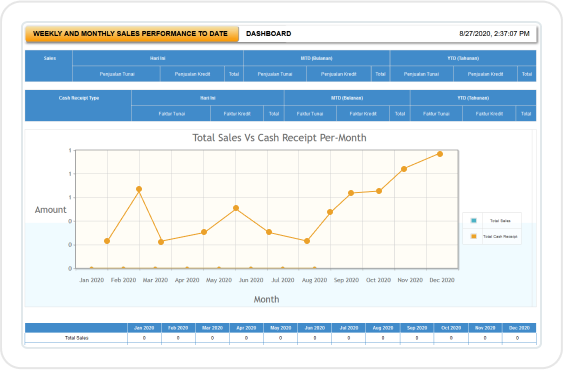This screenshot has width=563, height=370.
Task: Select the 'Sales' header cell of the first table
Action: tap(49, 66)
